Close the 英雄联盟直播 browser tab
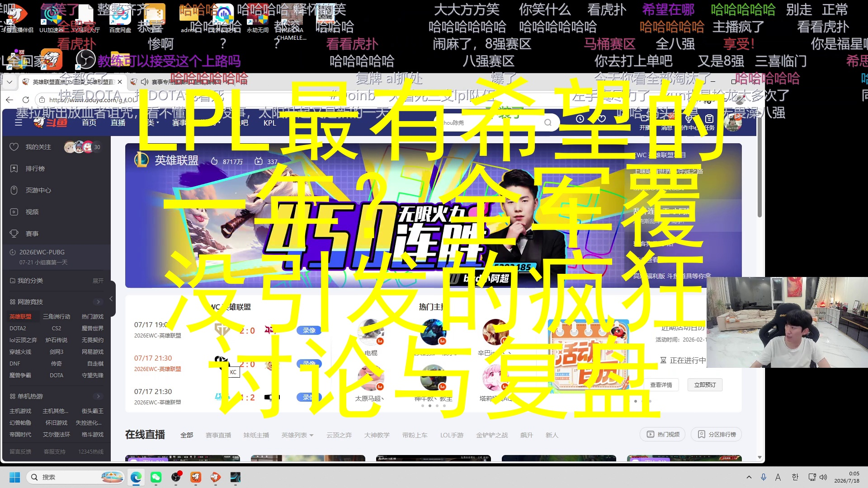 pyautogui.click(x=120, y=82)
